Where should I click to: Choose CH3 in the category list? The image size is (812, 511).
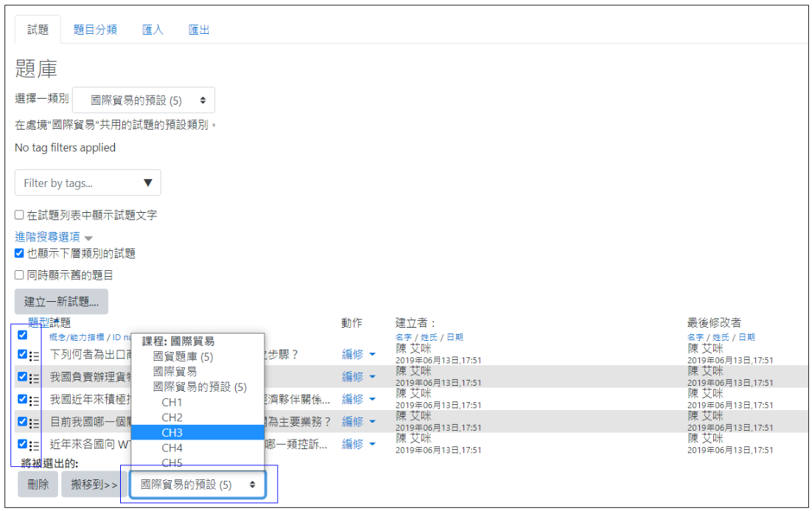pyautogui.click(x=172, y=432)
